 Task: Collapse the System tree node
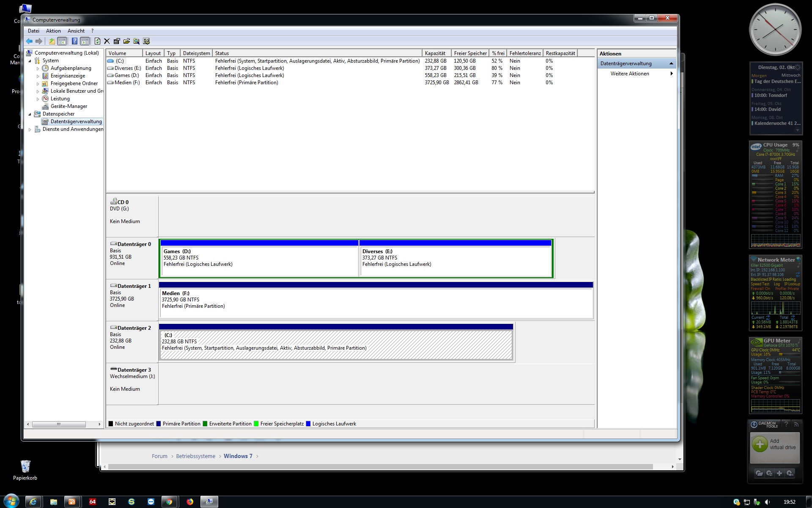tap(30, 61)
